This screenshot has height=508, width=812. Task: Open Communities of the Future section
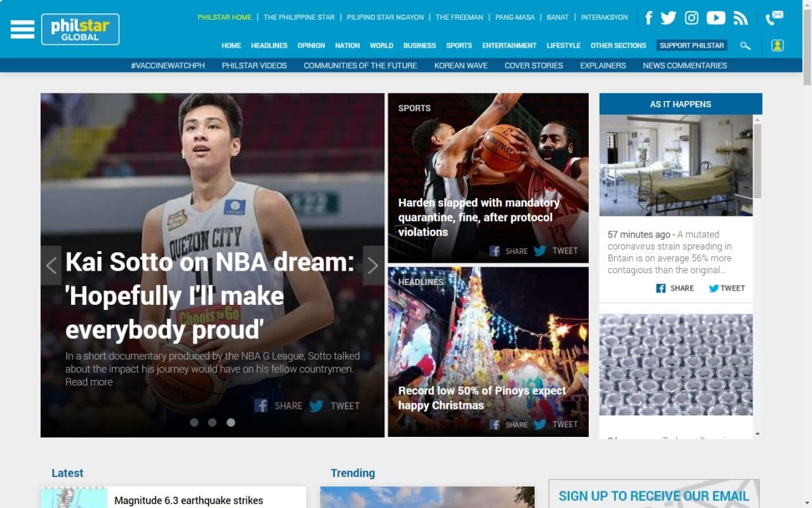coord(360,65)
